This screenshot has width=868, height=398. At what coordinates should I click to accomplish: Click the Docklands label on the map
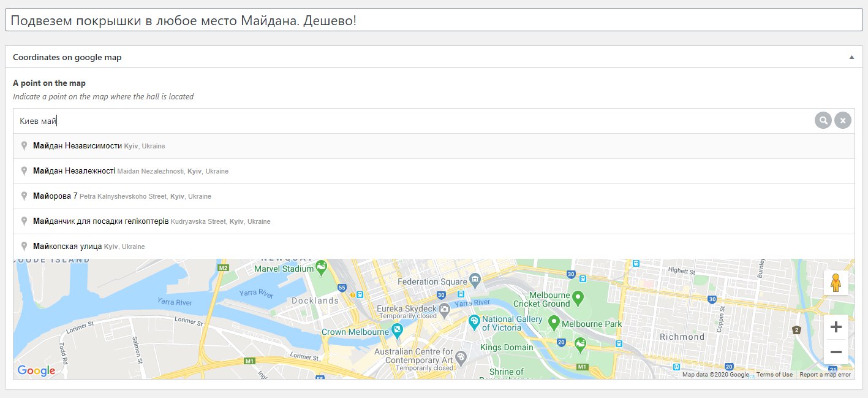click(x=315, y=301)
